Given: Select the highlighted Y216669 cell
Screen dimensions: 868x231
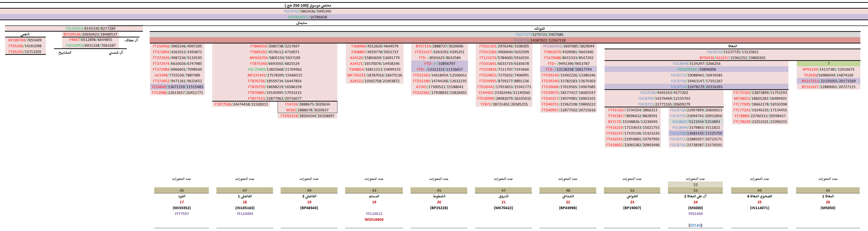Looking at the screenshot, I should tap(177, 87).
